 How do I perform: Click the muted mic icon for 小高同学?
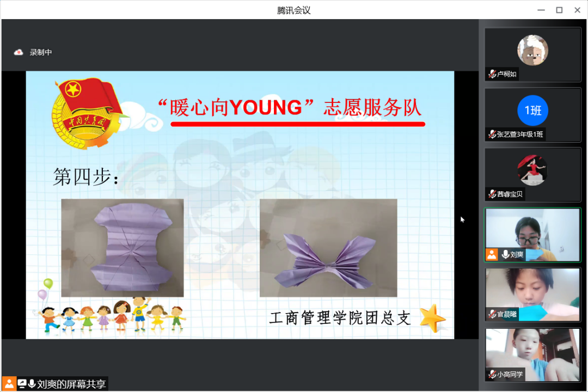pyautogui.click(x=492, y=374)
